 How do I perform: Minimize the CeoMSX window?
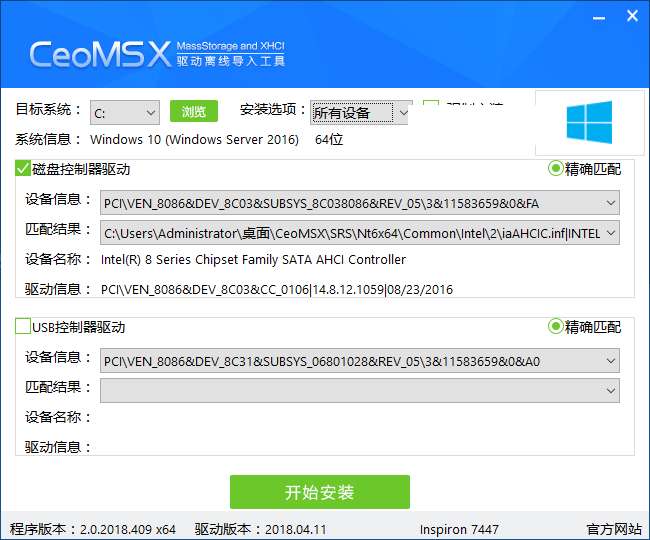[599, 18]
